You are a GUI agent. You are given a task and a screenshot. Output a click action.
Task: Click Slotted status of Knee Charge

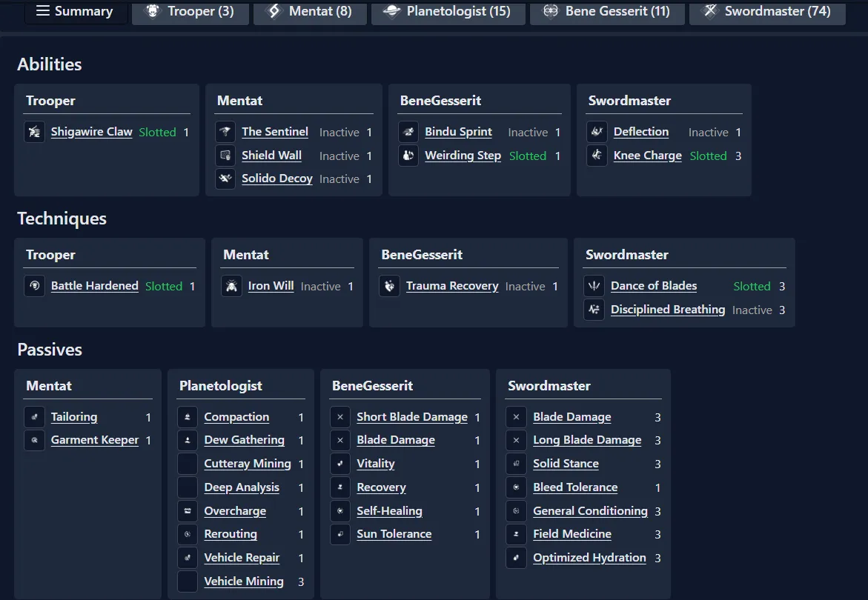point(709,156)
